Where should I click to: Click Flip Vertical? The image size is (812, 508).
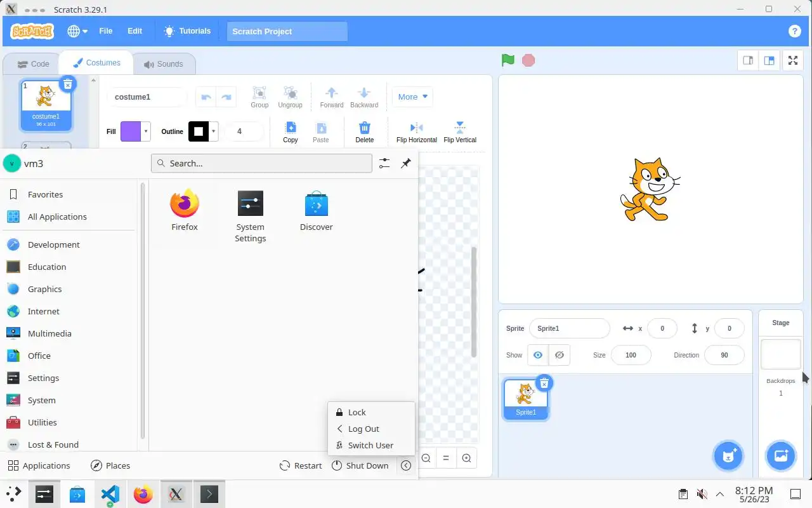point(460,132)
